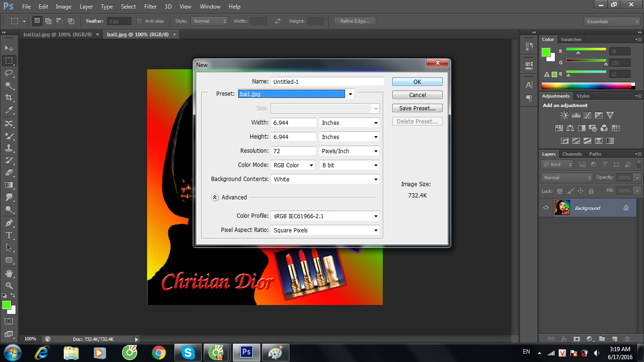
Task: Open the Color Mode RGB Color dropdown
Action: point(293,165)
